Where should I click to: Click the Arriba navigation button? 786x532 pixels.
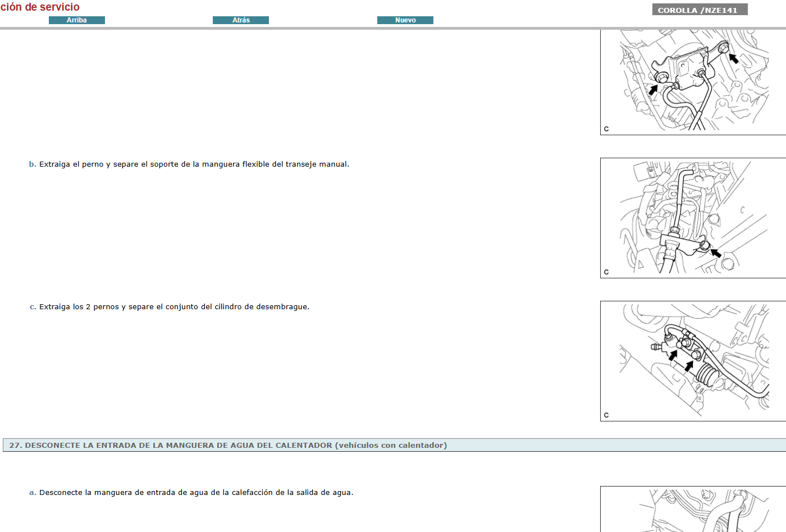point(77,20)
